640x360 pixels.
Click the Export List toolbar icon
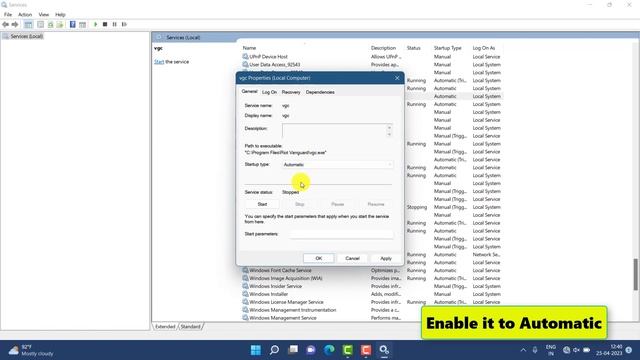point(60,24)
